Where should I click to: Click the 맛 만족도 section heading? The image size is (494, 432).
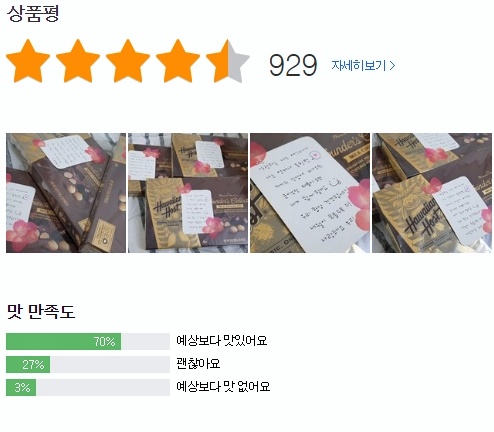[x=41, y=311]
